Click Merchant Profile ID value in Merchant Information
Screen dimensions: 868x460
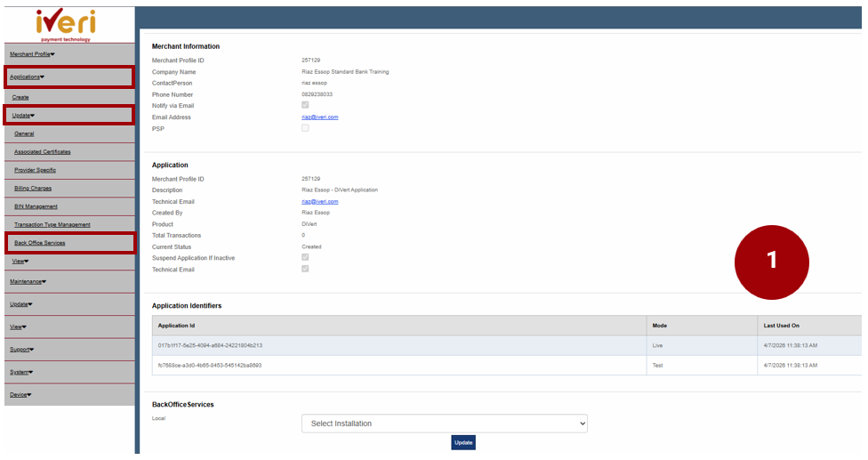(x=311, y=61)
